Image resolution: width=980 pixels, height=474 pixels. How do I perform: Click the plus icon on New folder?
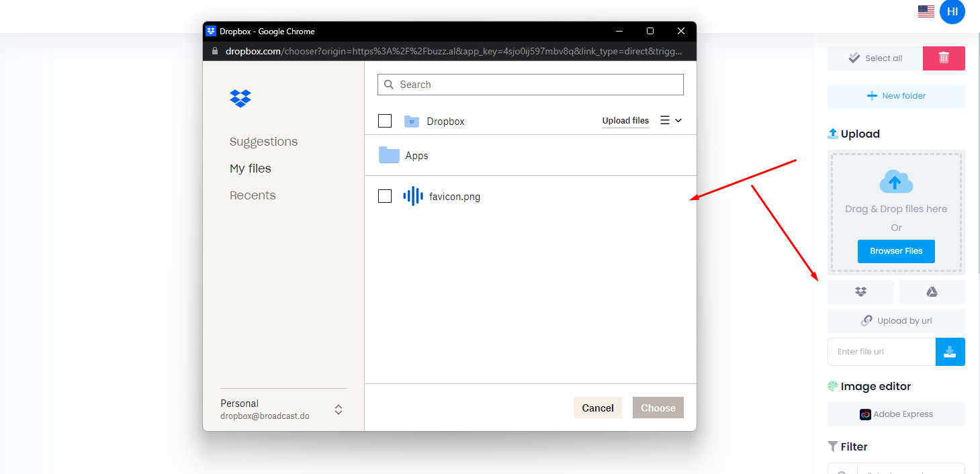(x=872, y=96)
